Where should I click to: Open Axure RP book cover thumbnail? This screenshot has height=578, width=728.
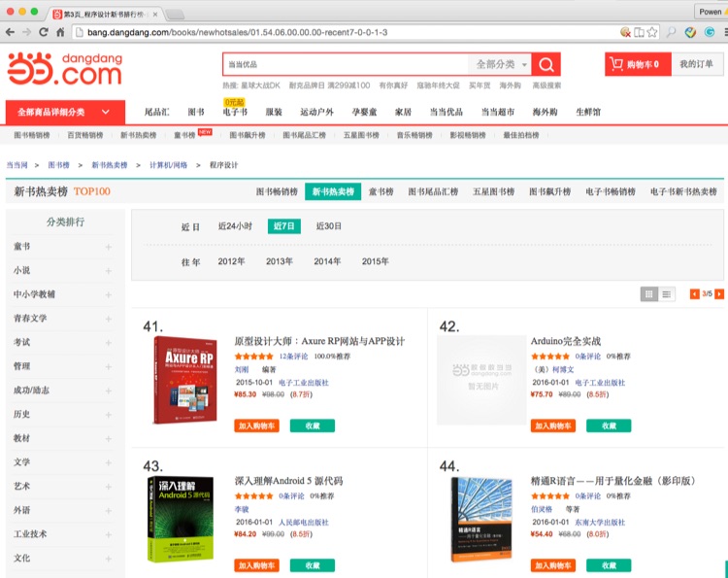(x=185, y=380)
